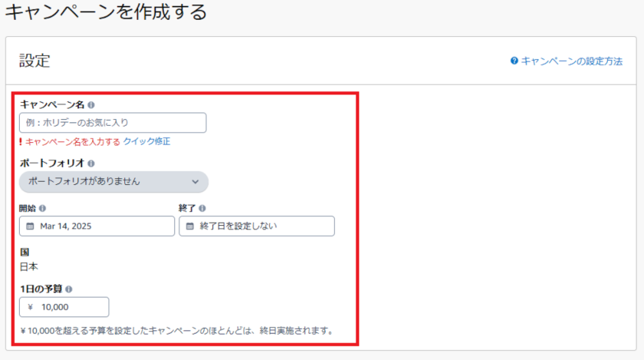
Task: Click the info icon next to 1日の予算
Action: 69,289
